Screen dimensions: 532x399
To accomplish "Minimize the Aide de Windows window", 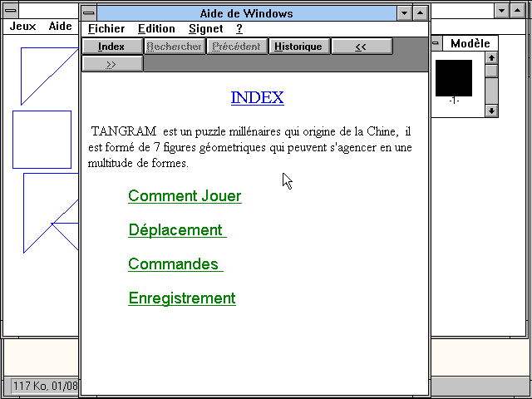I will click(x=404, y=13).
